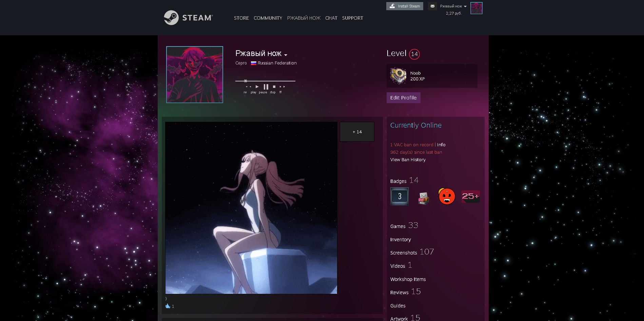Click the 'Серго' real name text

coord(241,63)
